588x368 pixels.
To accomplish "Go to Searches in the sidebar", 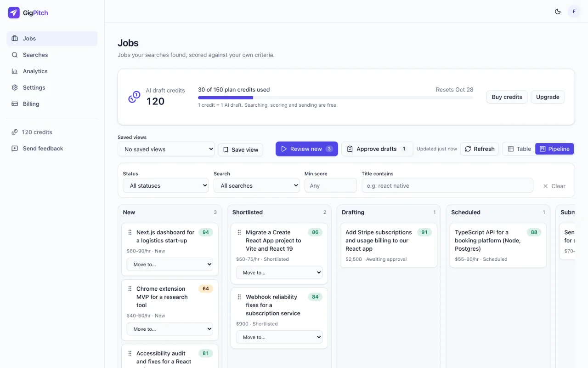I will click(52, 55).
